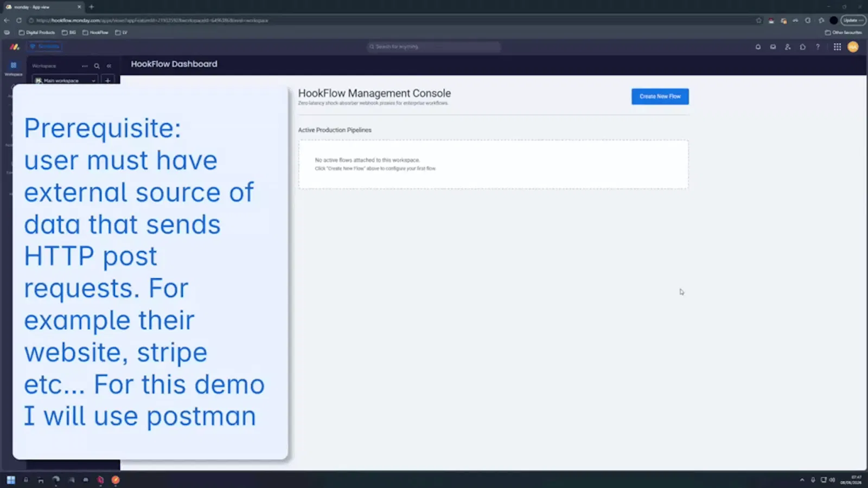This screenshot has width=868, height=488.
Task: Select the Workspace icon in left rail
Action: pyautogui.click(x=14, y=65)
